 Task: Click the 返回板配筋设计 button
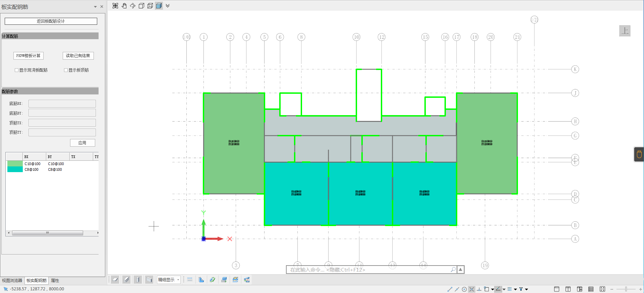(x=51, y=21)
